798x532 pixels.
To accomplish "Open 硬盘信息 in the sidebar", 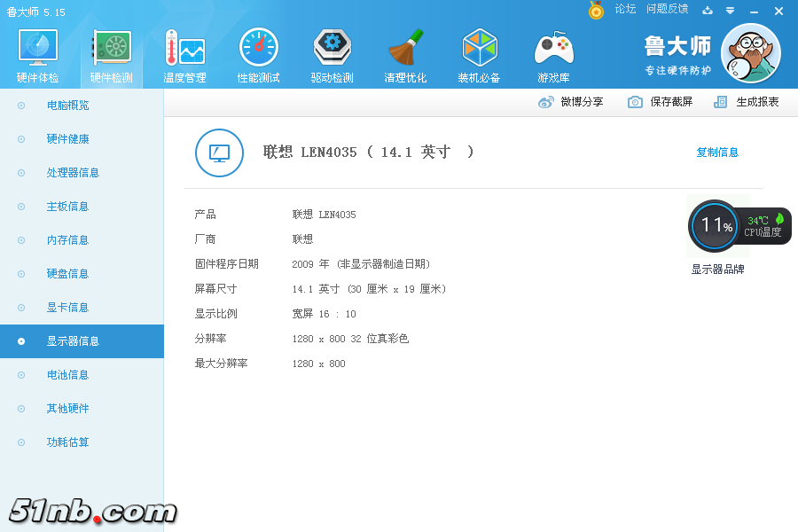I will click(x=67, y=274).
